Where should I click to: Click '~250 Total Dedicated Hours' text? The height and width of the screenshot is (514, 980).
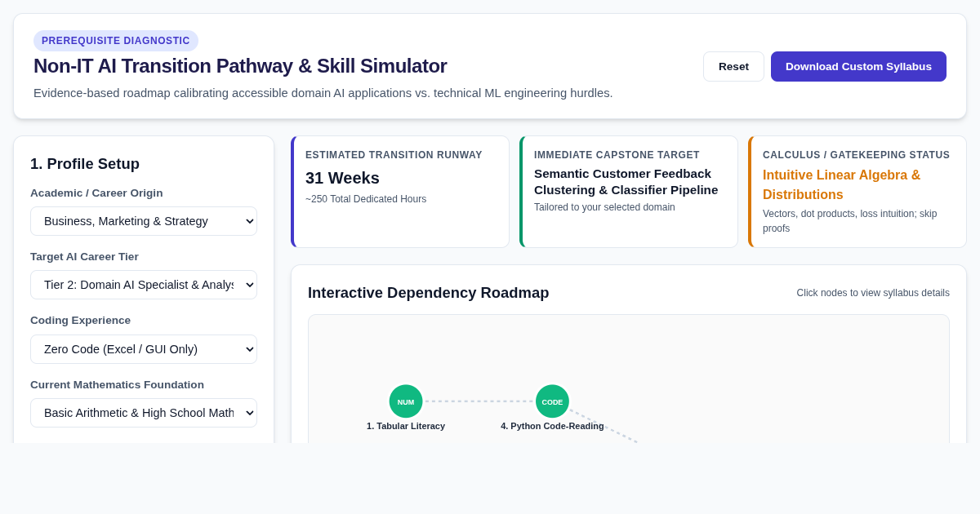click(366, 199)
